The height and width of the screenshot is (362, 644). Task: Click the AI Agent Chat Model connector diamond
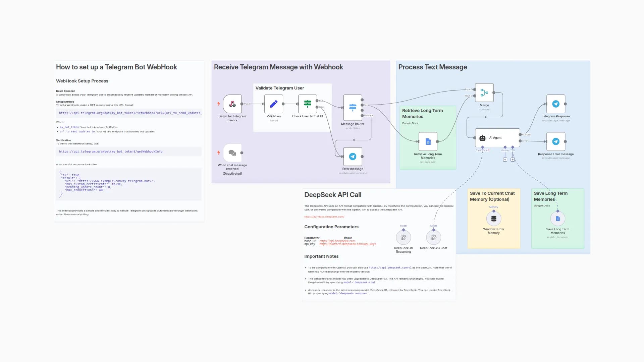point(482,147)
